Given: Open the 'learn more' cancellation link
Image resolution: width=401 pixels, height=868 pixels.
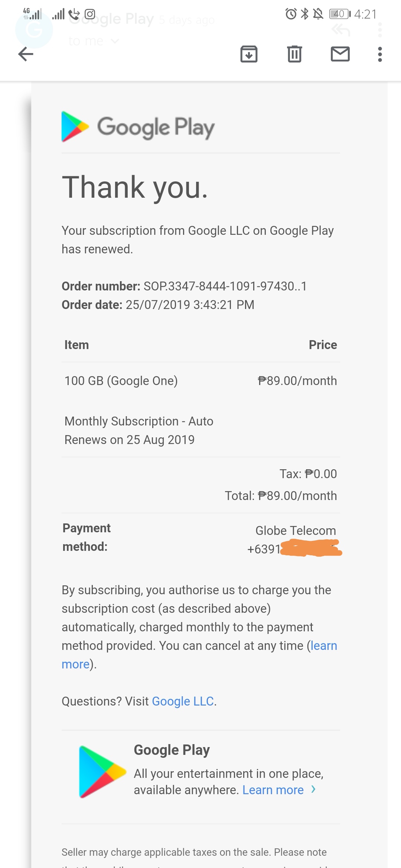Looking at the screenshot, I should click(x=323, y=646).
